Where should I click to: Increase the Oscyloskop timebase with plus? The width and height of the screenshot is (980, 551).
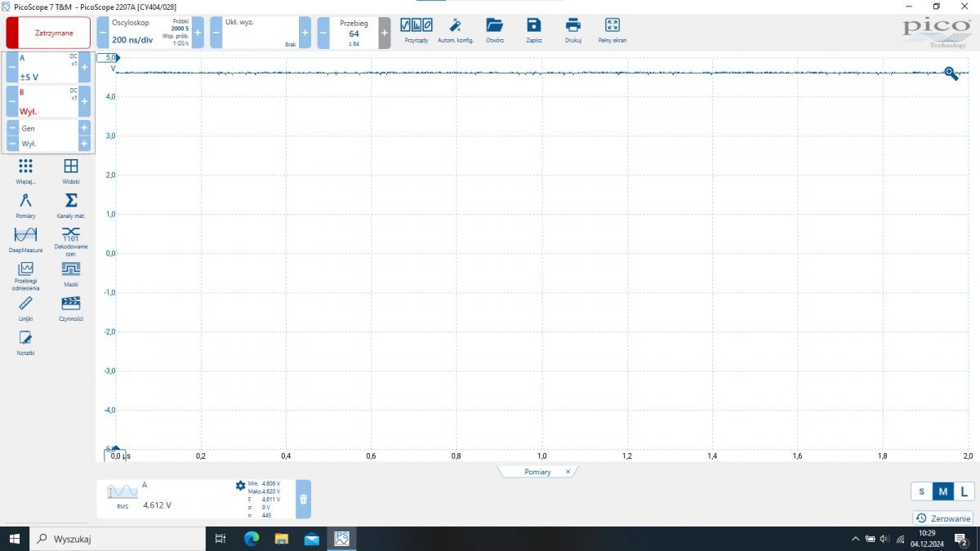coord(198,33)
